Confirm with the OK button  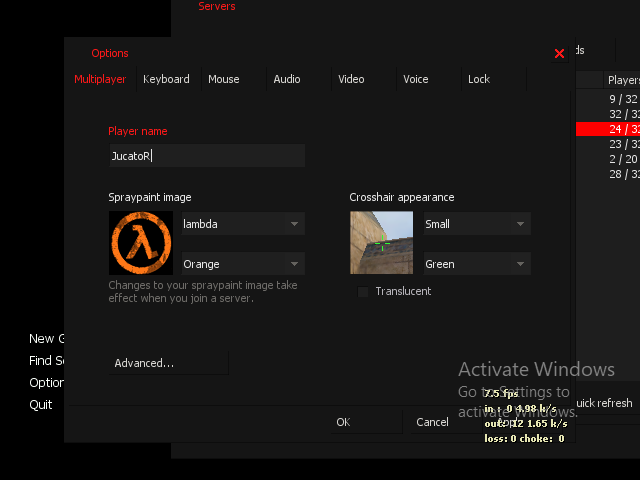tap(366, 422)
